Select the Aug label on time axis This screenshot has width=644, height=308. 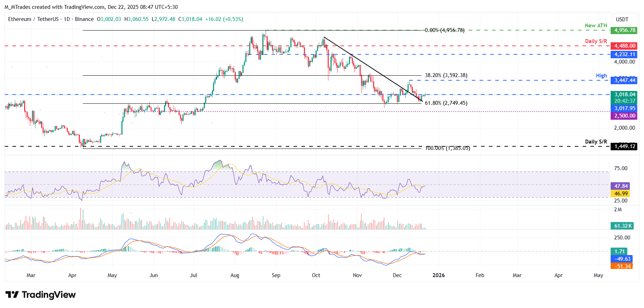point(235,275)
